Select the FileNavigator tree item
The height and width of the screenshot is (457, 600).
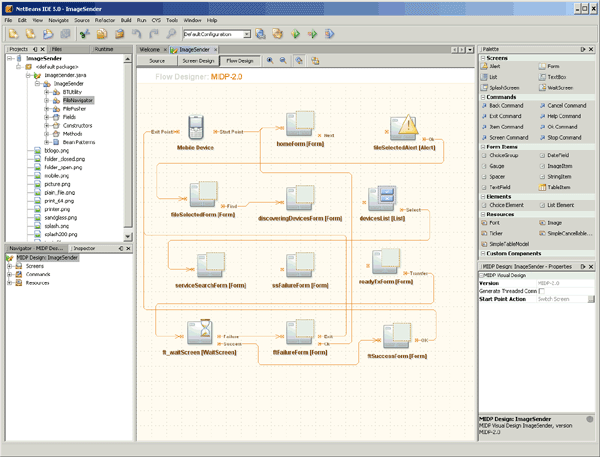click(x=78, y=100)
